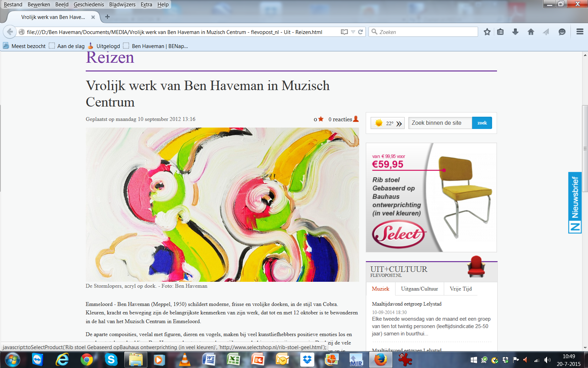Open 0 reacties comments link

point(340,119)
